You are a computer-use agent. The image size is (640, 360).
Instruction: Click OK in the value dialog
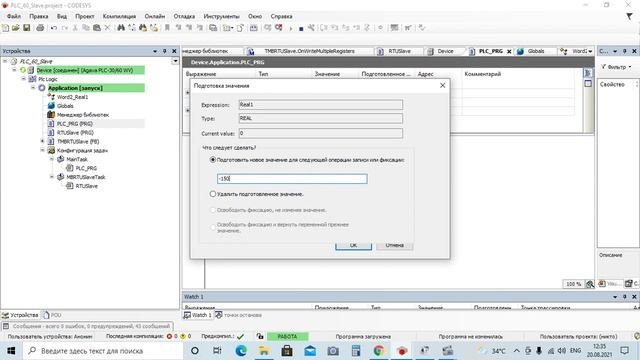(353, 245)
